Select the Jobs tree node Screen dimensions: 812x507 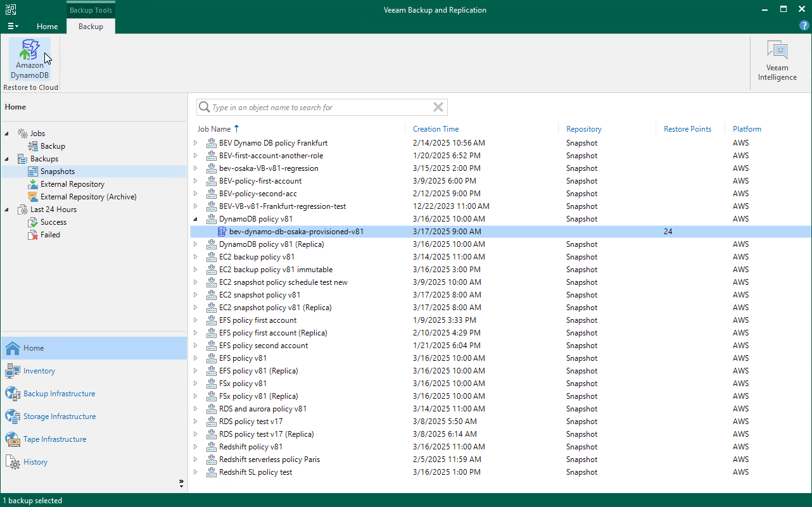37,134
